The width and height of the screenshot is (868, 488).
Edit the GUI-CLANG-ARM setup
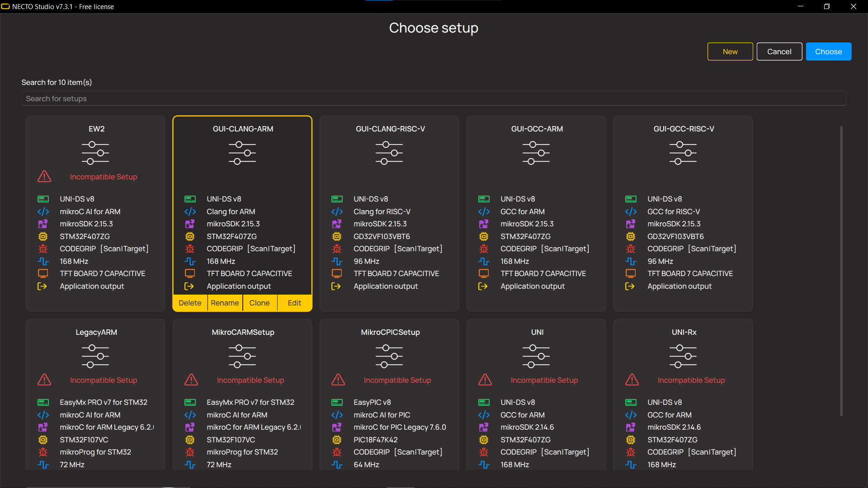(x=294, y=303)
